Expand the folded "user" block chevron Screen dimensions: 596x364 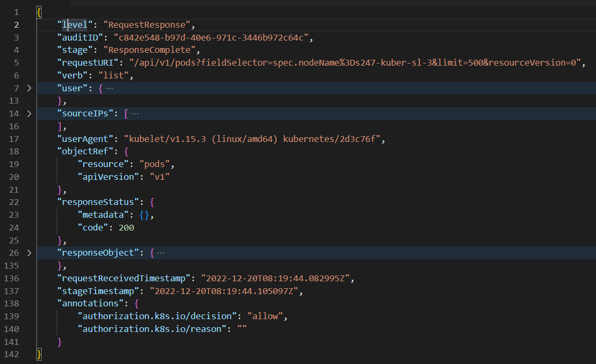point(29,88)
